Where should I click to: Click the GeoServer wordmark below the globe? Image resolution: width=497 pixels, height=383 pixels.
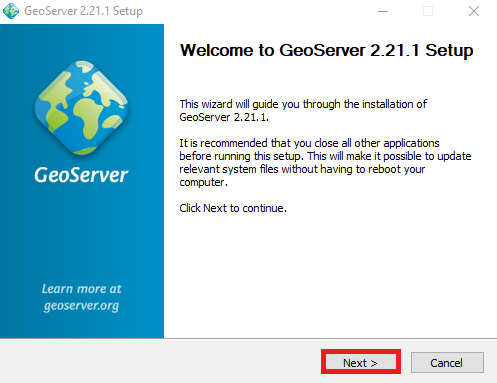[x=81, y=175]
